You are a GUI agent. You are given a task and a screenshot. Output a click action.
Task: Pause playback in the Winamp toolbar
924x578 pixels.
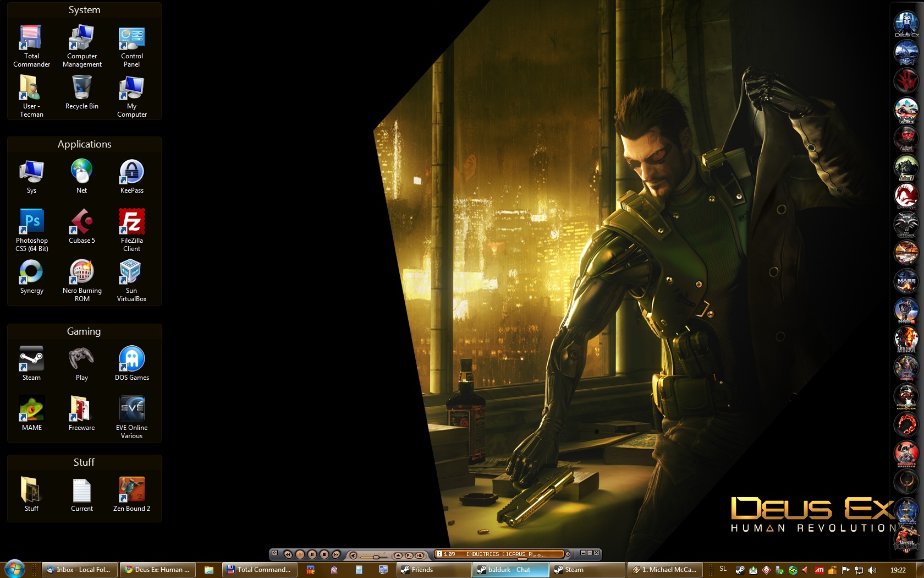click(x=312, y=554)
